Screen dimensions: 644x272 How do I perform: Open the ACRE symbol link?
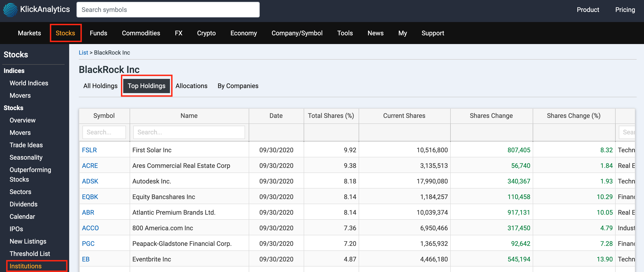[90, 166]
